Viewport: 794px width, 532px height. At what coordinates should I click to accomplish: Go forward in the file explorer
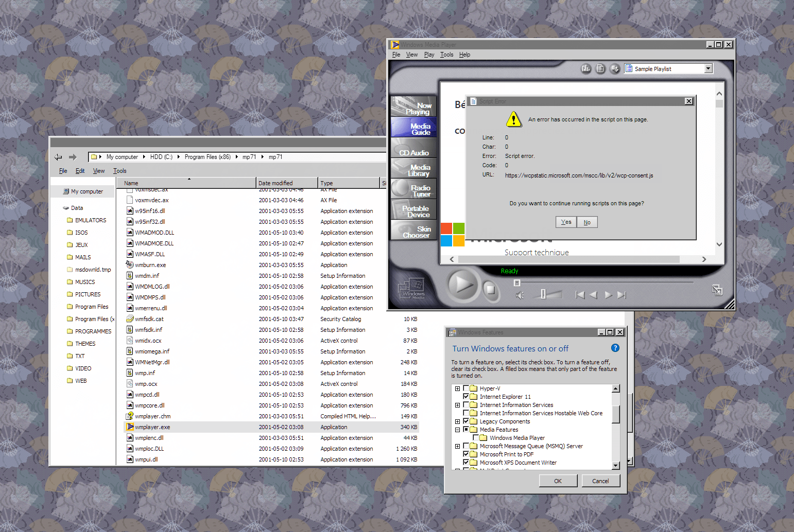(x=73, y=157)
